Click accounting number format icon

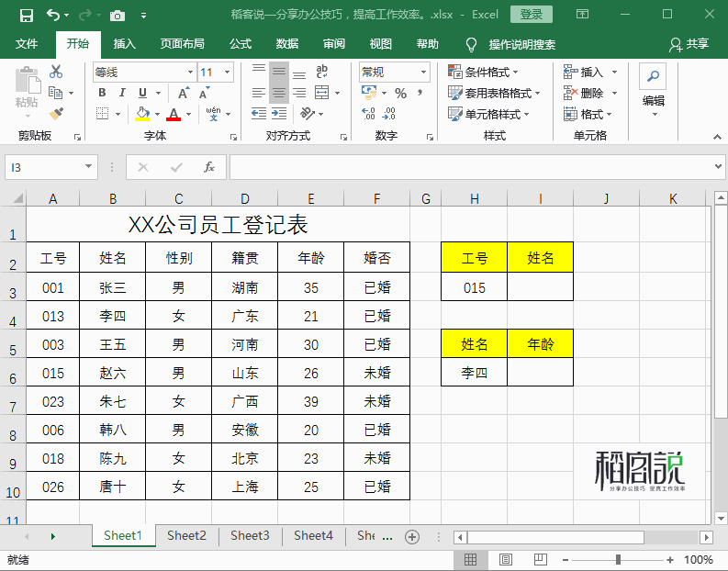(x=369, y=93)
